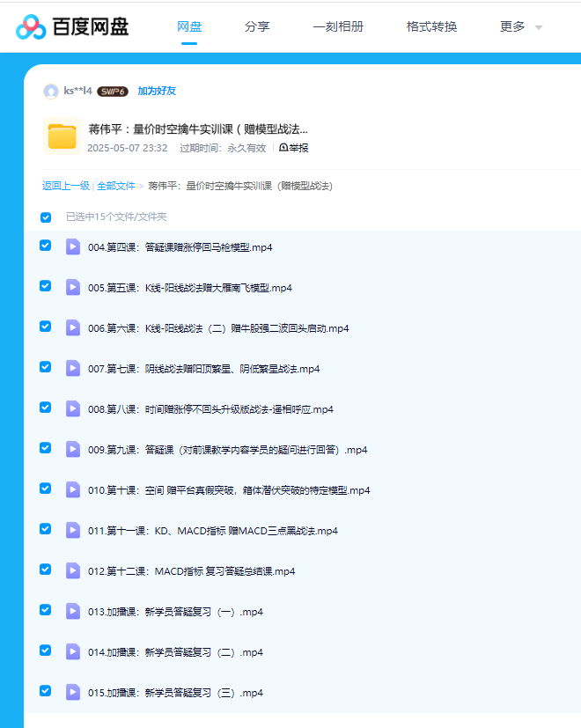The height and width of the screenshot is (728, 581).
Task: Uncheck the 010.第十课 file checkbox
Action: pyautogui.click(x=46, y=489)
